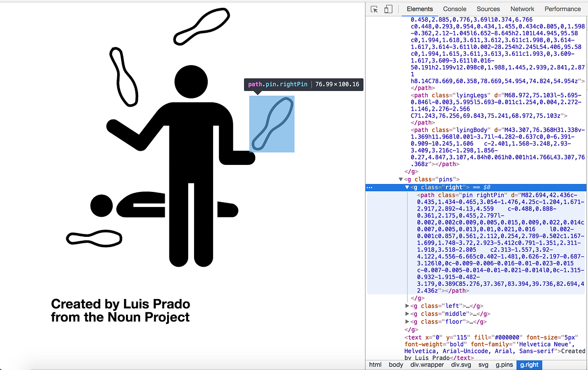Select the g.right breadcrumb
The height and width of the screenshot is (370, 588).
(x=529, y=365)
